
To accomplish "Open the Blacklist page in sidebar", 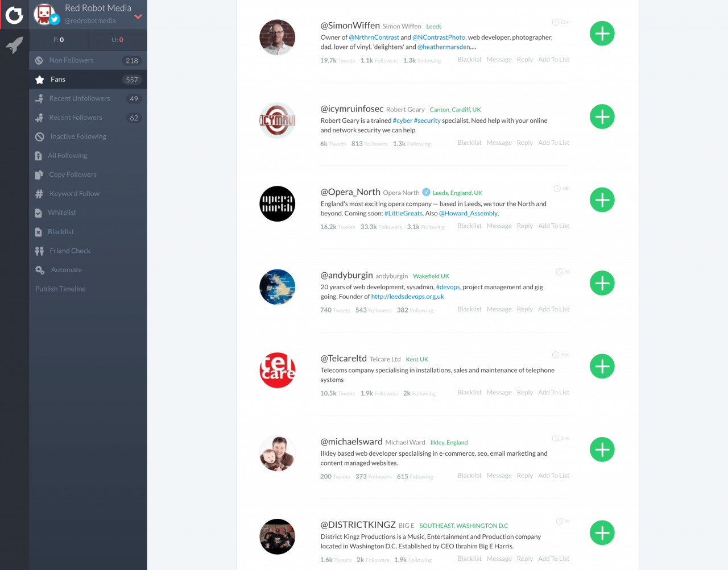I will (88, 232).
